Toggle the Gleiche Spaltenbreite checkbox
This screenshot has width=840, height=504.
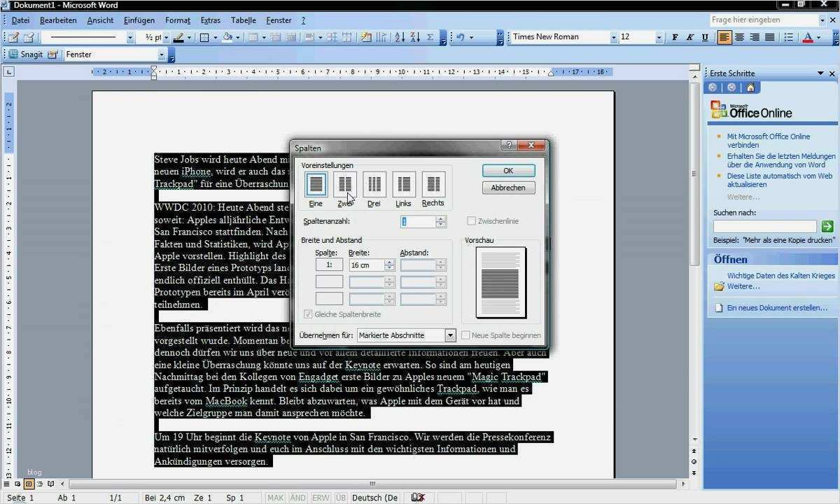click(x=309, y=314)
